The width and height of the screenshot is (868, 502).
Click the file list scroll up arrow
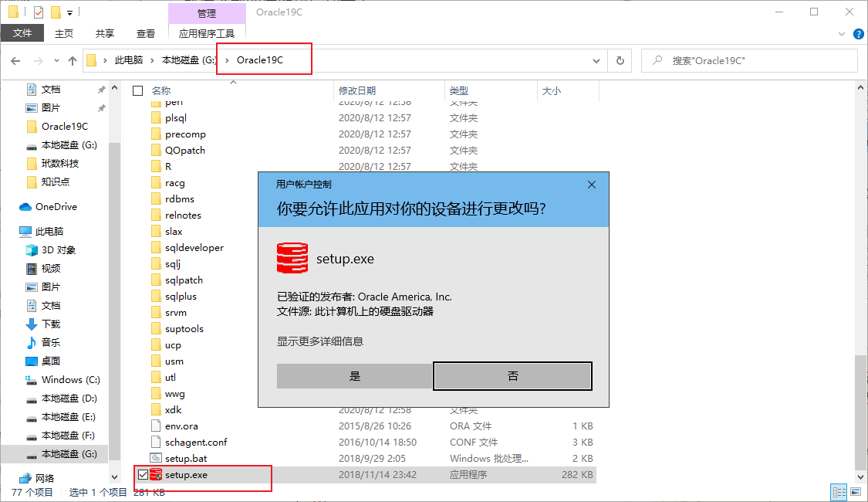pos(860,87)
